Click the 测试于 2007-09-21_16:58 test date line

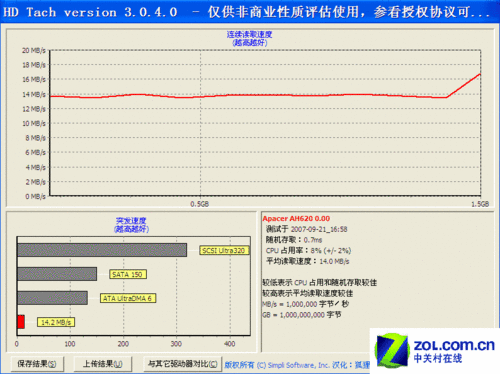(x=306, y=229)
